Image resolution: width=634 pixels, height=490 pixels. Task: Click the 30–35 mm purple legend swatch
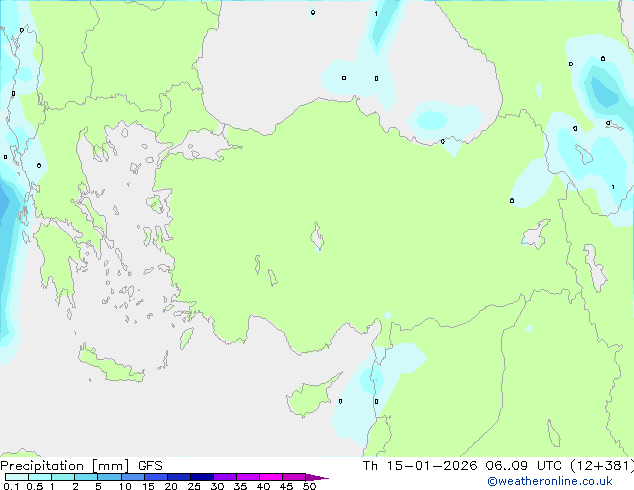coord(225,477)
